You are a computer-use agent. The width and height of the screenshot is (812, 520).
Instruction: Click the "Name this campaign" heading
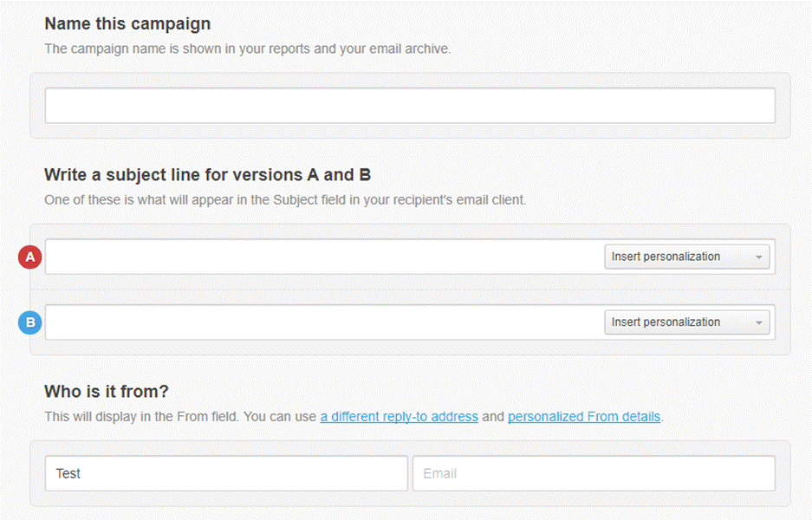(127, 24)
